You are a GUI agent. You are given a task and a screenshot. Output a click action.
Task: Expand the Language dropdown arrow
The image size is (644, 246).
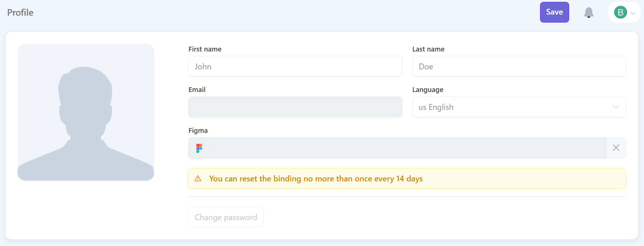[616, 107]
